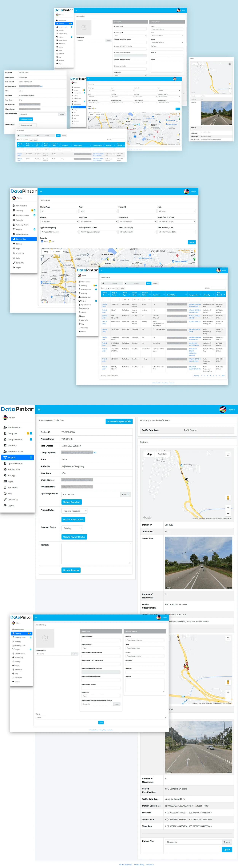Screen dimensions: 238x868
Task: Select Map view on large SL1 station map
Action: click(x=149, y=454)
